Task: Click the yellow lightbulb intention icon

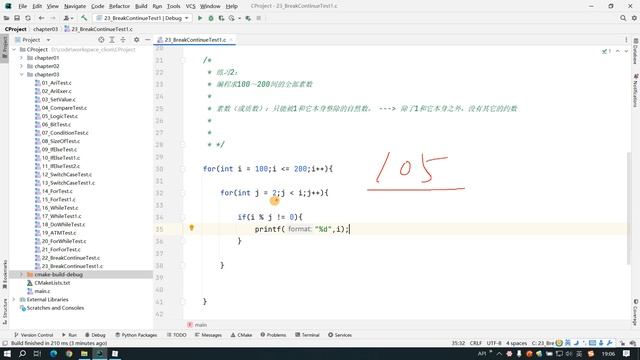Action: pyautogui.click(x=191, y=228)
